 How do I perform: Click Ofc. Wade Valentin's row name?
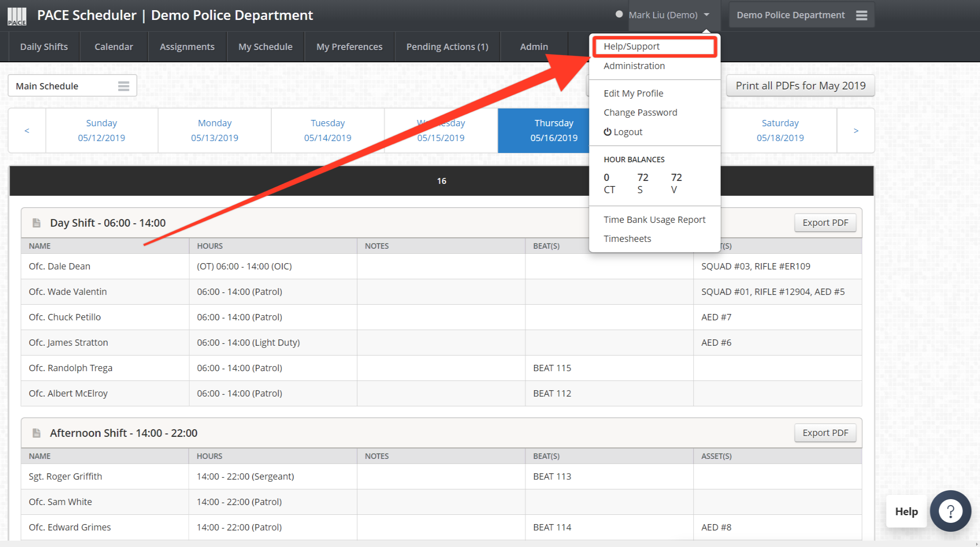coord(68,292)
